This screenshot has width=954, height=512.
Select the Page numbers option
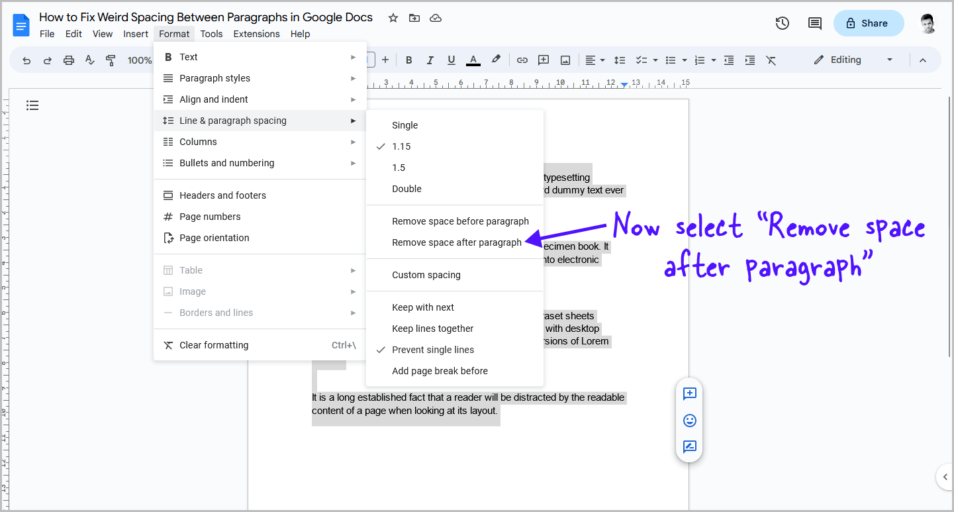click(260, 216)
